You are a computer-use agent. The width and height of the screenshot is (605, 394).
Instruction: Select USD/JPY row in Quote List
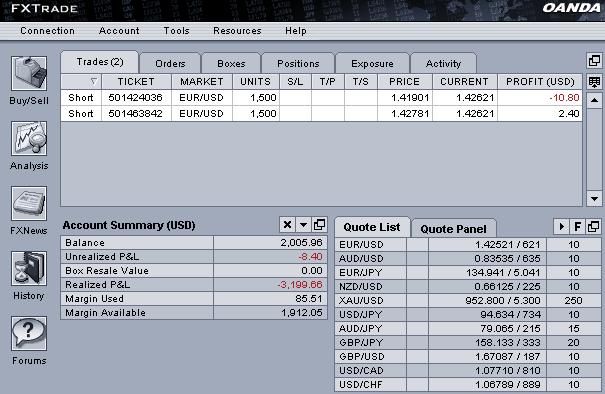pyautogui.click(x=468, y=315)
